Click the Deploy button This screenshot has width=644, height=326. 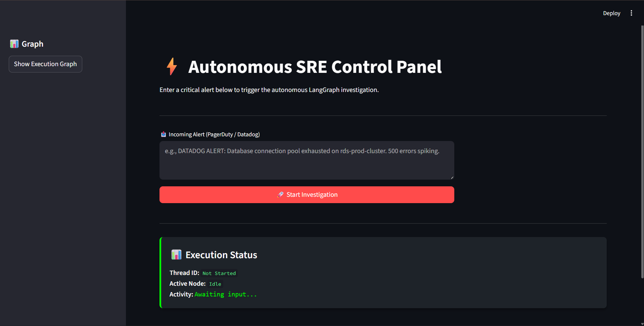tap(611, 13)
